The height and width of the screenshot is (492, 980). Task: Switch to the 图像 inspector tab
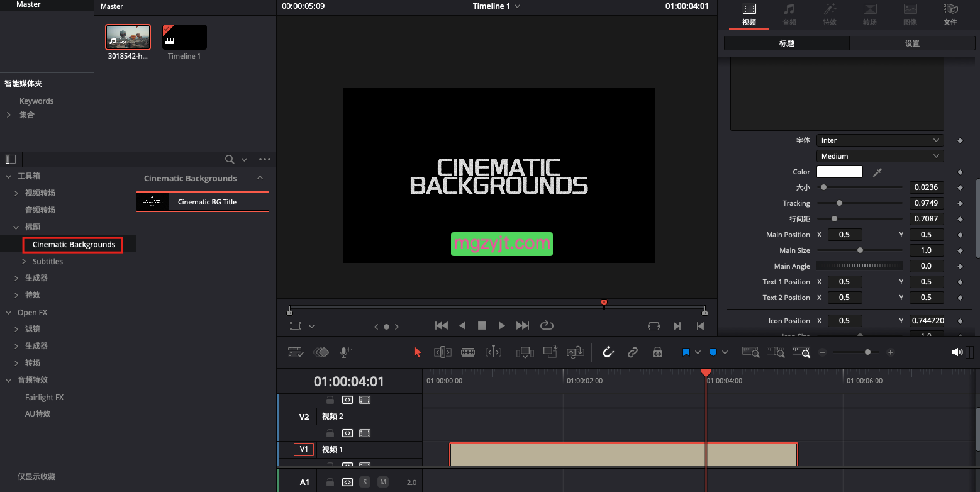click(910, 15)
